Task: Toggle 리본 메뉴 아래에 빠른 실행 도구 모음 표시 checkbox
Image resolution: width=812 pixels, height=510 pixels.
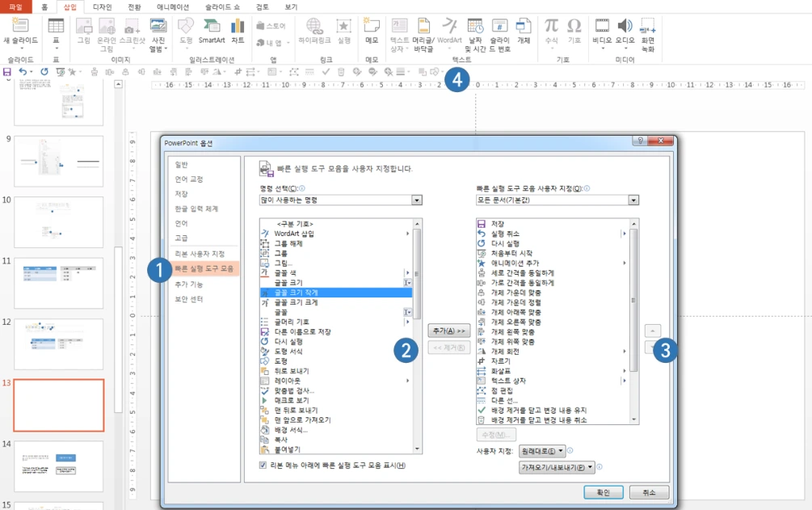Action: tap(263, 465)
